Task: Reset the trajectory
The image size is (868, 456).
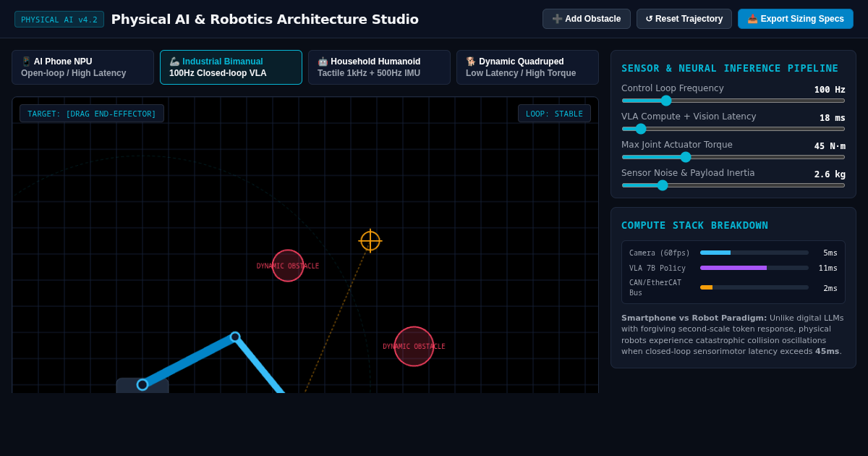Action: [684, 19]
